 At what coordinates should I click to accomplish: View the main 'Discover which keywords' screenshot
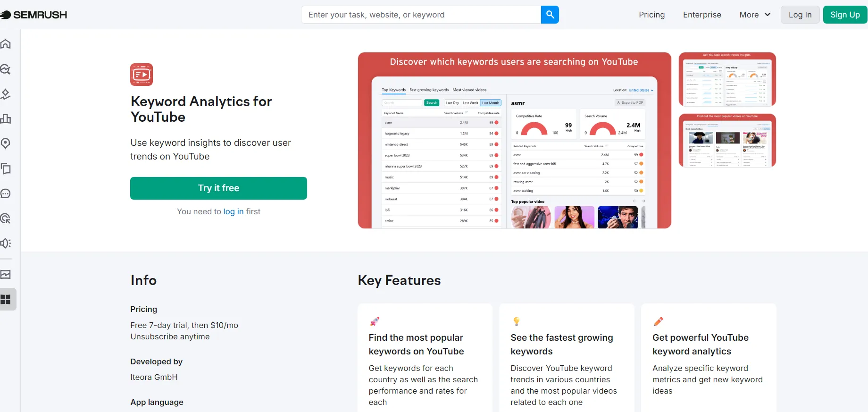tap(514, 140)
